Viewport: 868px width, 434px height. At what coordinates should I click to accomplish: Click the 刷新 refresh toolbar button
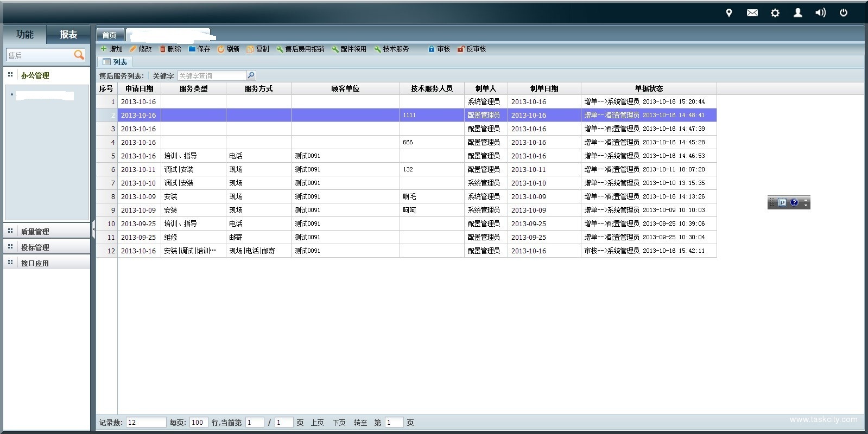click(x=229, y=49)
